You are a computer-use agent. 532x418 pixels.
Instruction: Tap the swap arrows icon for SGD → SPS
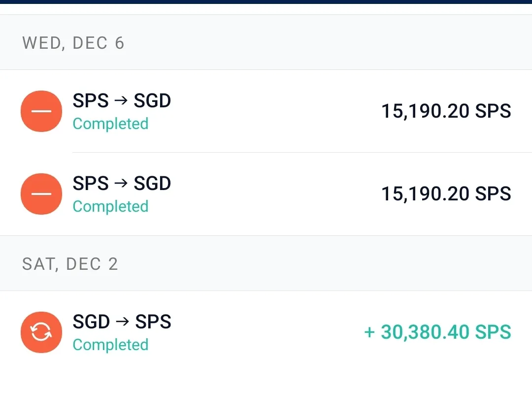pyautogui.click(x=41, y=332)
